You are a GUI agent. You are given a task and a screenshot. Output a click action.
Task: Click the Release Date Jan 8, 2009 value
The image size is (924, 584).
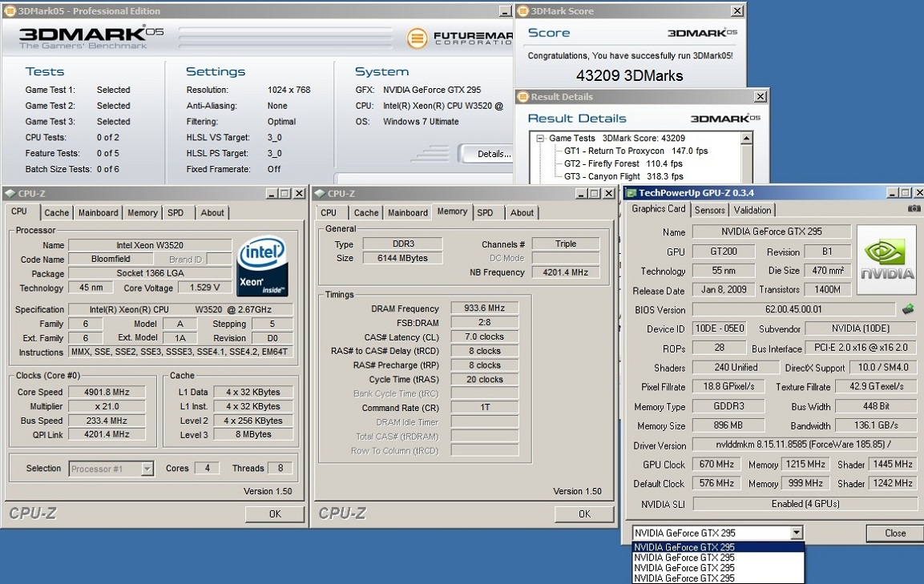point(724,289)
